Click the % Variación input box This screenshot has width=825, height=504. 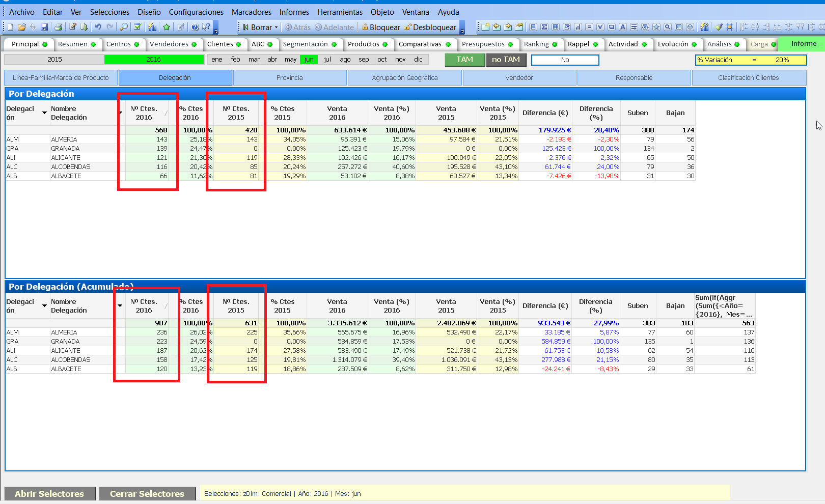(751, 60)
